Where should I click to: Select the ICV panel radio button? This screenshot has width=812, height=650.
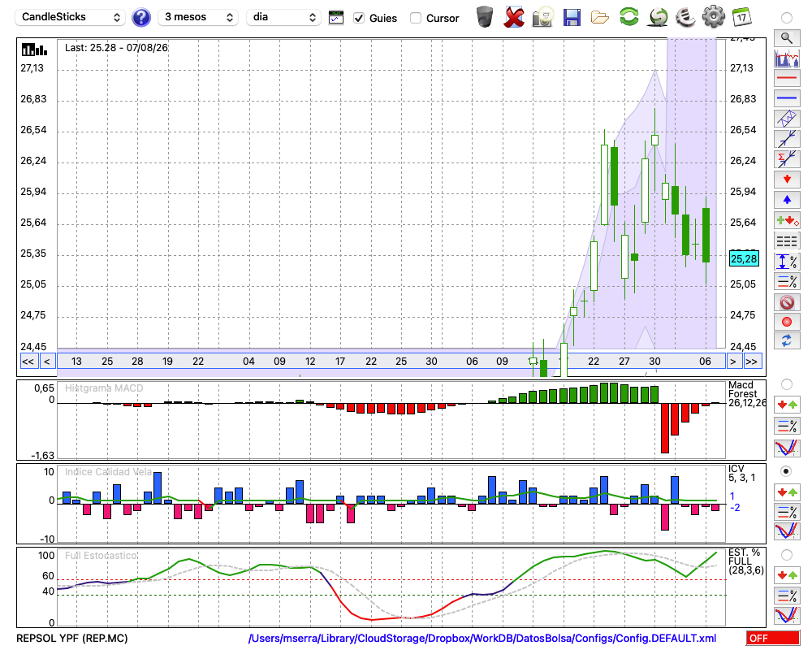787,471
